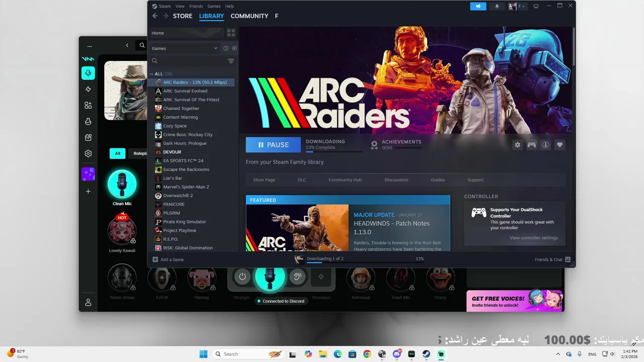The image size is (644, 362).
Task: Click the plus icon in Voicemod sidebar
Action: pos(88,192)
